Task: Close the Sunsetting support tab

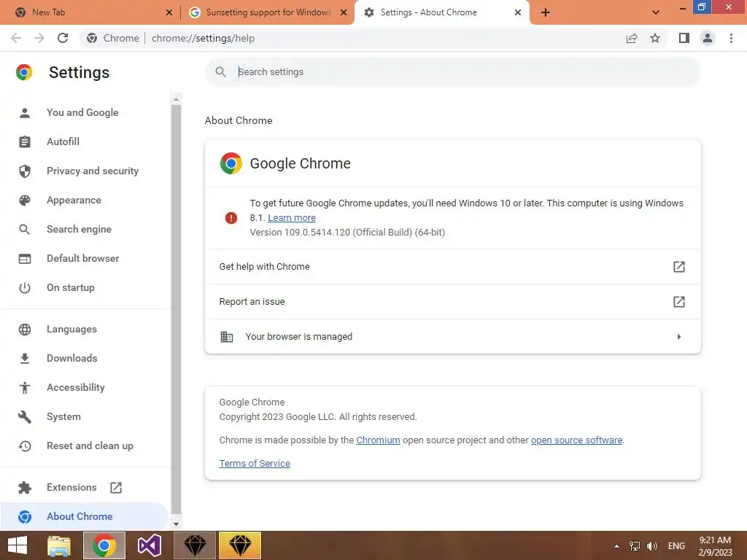Action: tap(344, 12)
